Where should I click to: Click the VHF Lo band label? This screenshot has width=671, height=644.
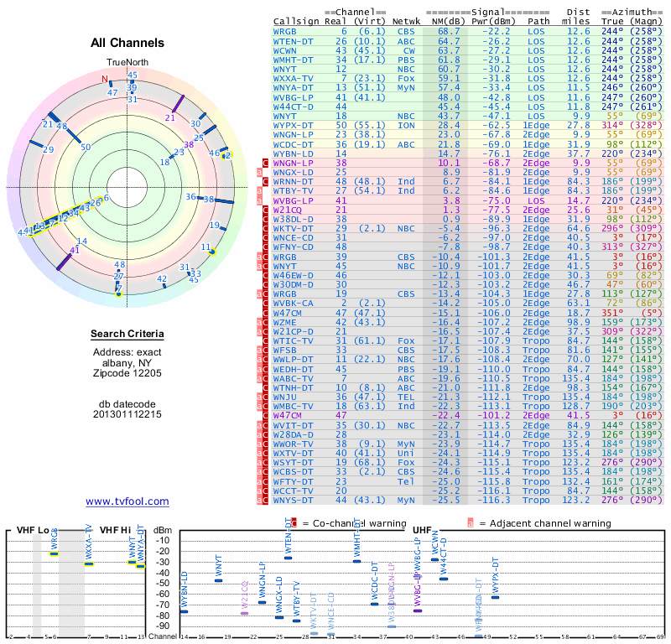pyautogui.click(x=33, y=530)
